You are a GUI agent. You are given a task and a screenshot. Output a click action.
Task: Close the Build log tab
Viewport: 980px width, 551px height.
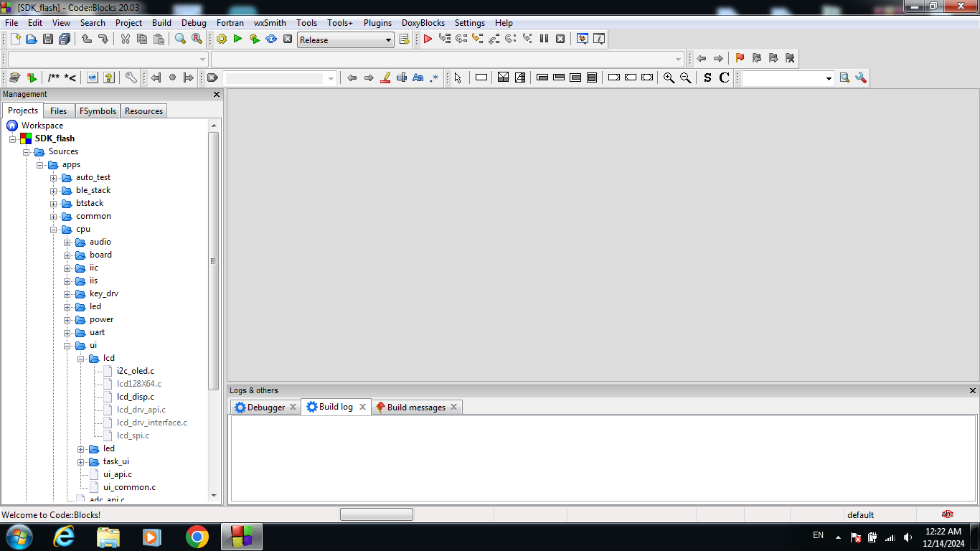(362, 407)
